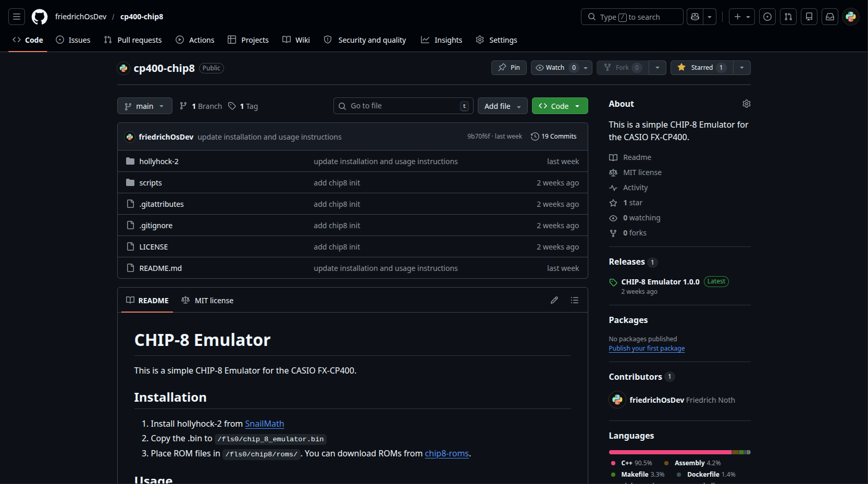868x484 pixels.
Task: Open the .gitattributes file
Action: (x=162, y=204)
